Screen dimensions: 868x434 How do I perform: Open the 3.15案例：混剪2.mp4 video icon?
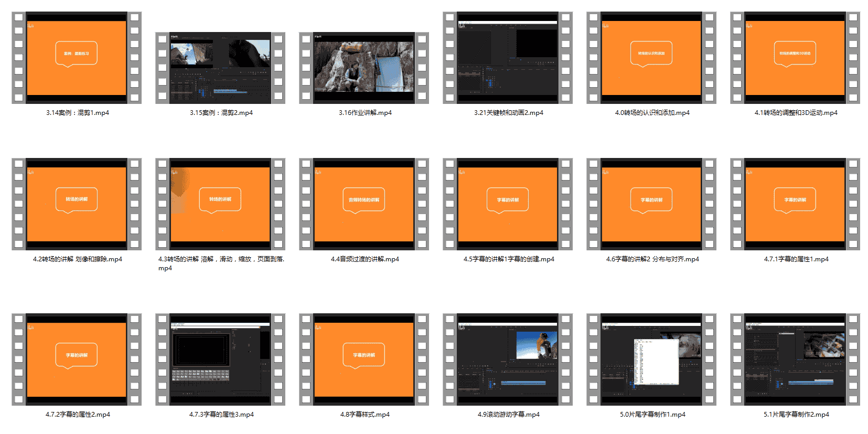tap(220, 68)
